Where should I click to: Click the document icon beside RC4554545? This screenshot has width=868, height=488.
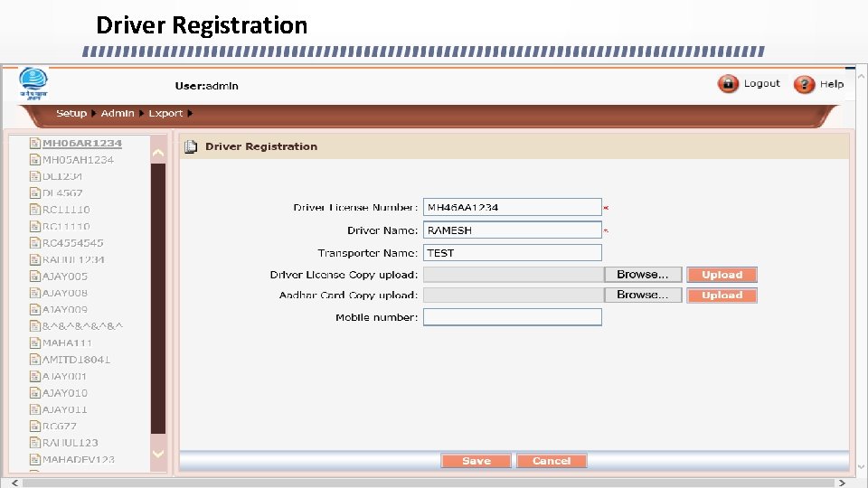(35, 243)
